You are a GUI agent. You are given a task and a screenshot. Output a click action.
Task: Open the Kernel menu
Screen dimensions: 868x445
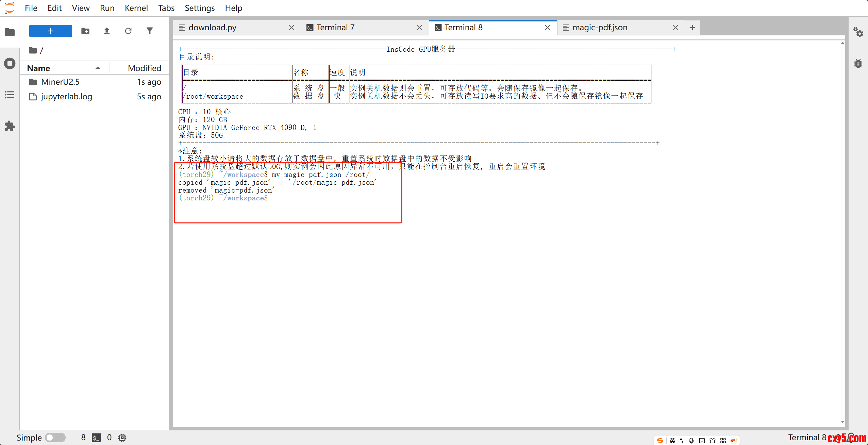tap(136, 8)
